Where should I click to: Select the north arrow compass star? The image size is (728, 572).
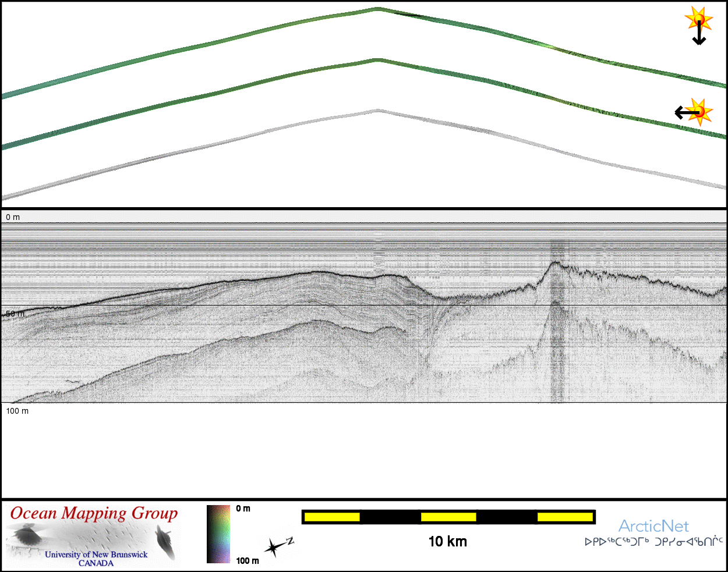click(275, 547)
